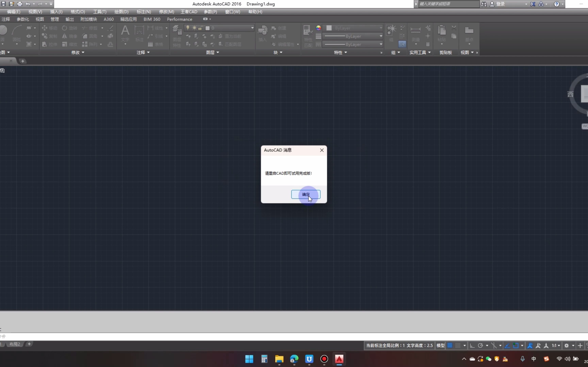Image resolution: width=588 pixels, height=367 pixels.
Task: Toggle ortho mode in status bar
Action: [x=472, y=345]
